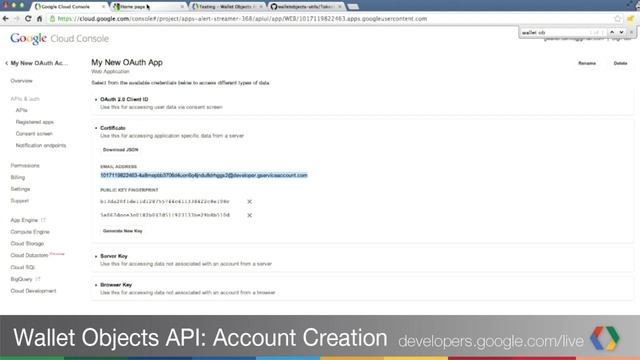This screenshot has width=640, height=360.
Task: Open App Engine in the sidebar
Action: pos(24,220)
